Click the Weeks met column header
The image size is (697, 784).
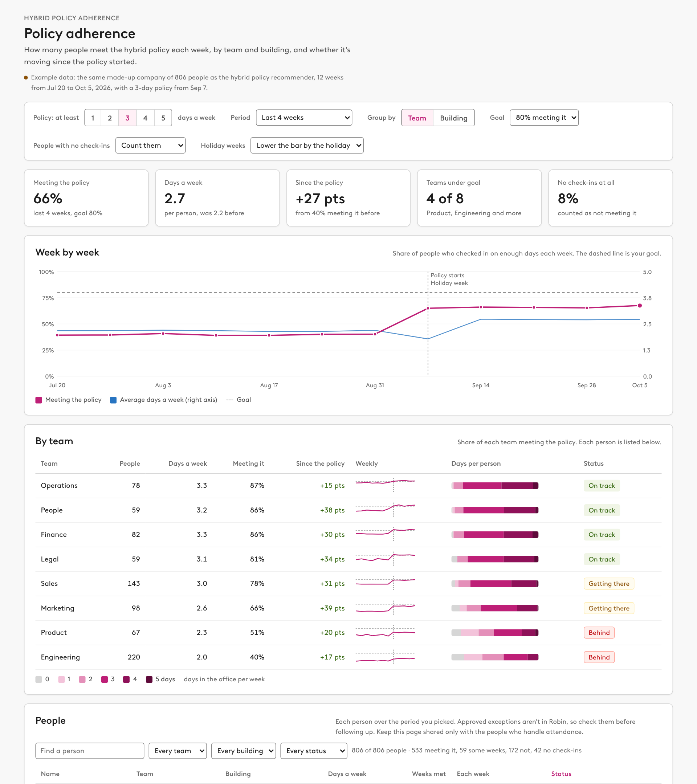click(428, 773)
